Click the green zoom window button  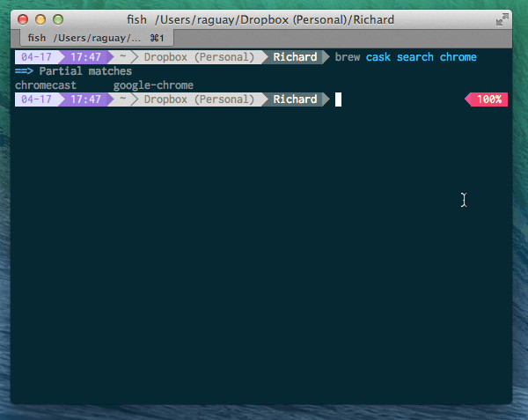[58, 19]
